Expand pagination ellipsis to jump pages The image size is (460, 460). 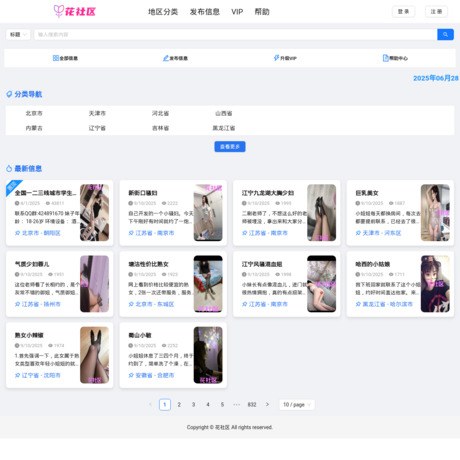(237, 405)
